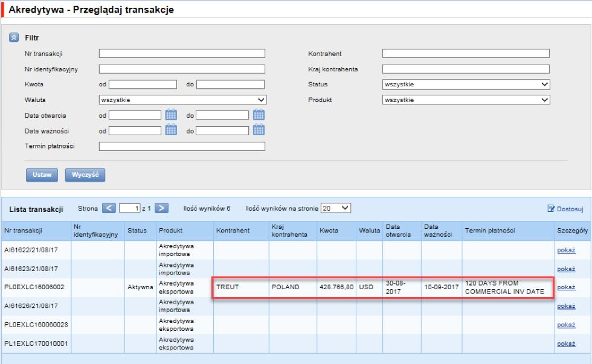Open calendar for Data otwarcia 'od' date
Screen dimensions: 592x364
coord(171,115)
